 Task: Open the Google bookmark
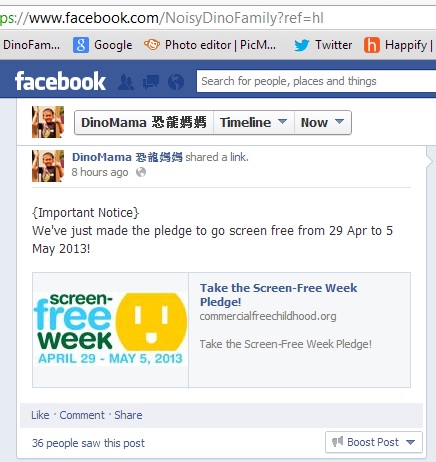click(103, 45)
